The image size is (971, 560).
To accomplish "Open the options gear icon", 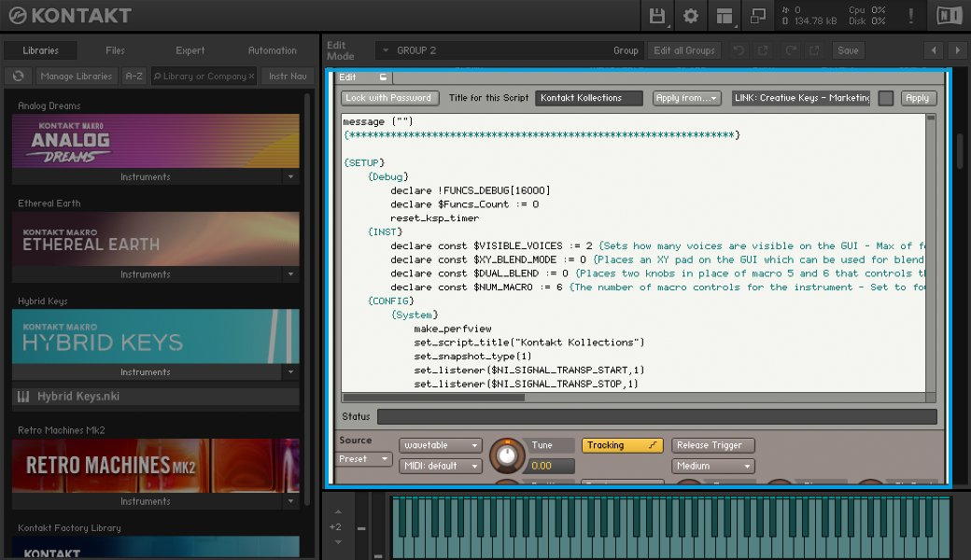I will [x=691, y=16].
